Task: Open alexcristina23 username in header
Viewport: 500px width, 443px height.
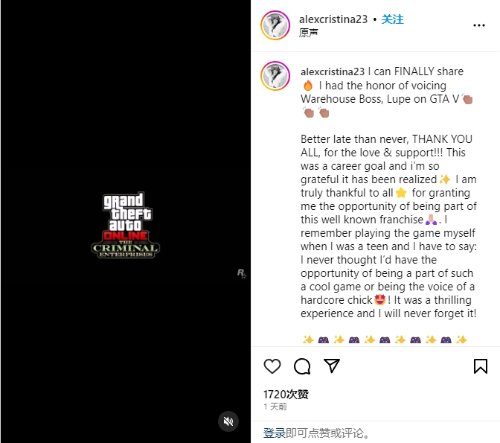Action: [x=333, y=19]
